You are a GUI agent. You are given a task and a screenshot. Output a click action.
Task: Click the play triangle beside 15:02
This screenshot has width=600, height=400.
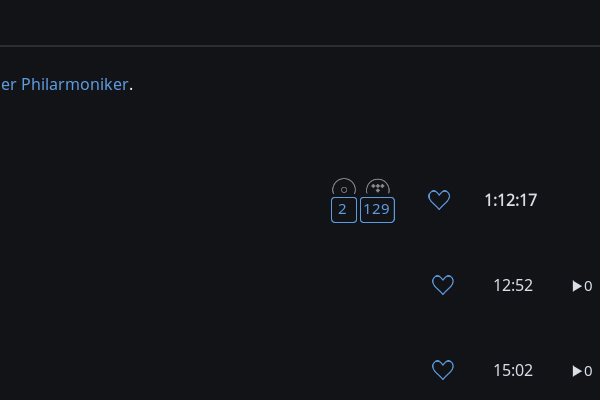coord(577,371)
